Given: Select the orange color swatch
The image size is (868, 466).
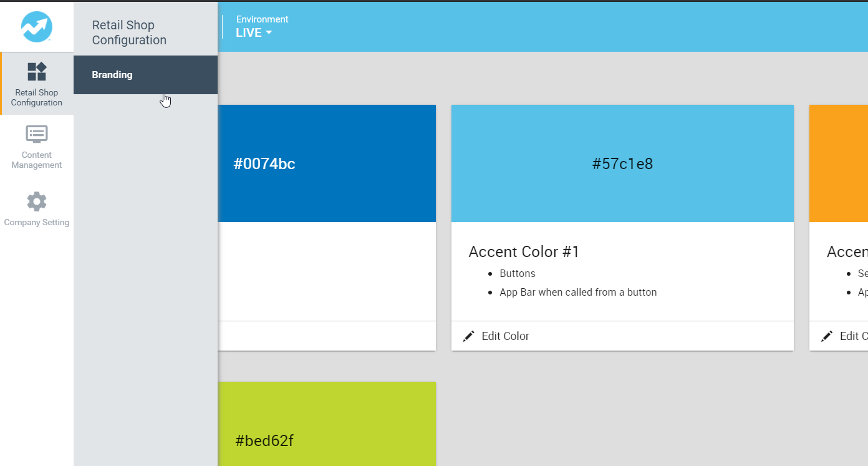Looking at the screenshot, I should coord(839,163).
